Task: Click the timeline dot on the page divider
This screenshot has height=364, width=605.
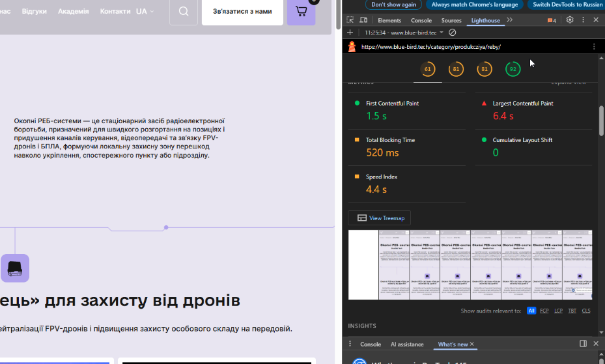Action: (x=166, y=227)
